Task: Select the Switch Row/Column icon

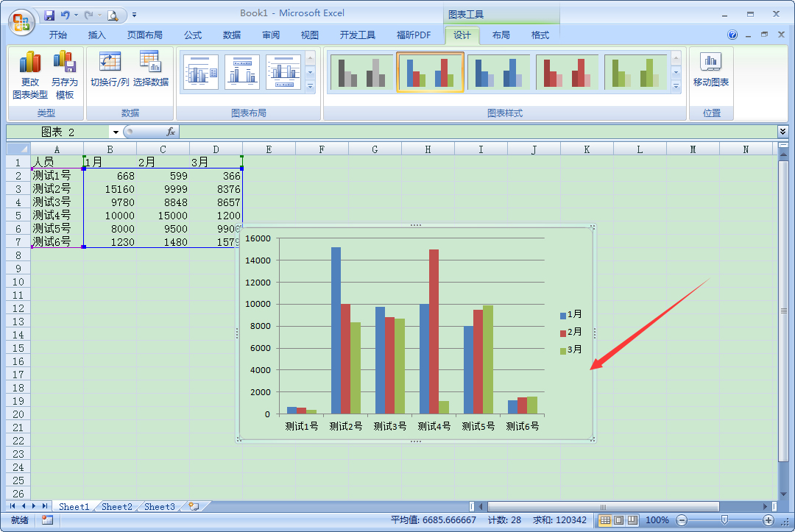Action: [x=109, y=71]
